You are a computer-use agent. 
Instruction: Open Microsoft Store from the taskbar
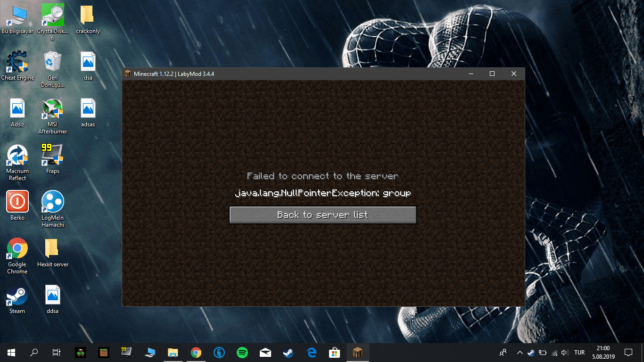coord(335,353)
